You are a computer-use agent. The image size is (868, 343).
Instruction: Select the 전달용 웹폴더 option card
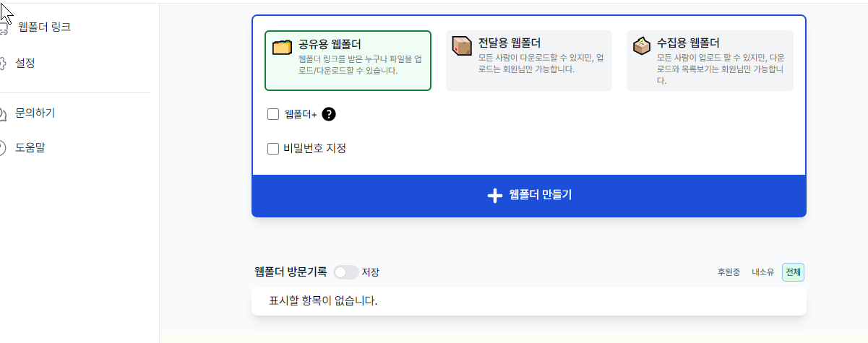coord(529,61)
